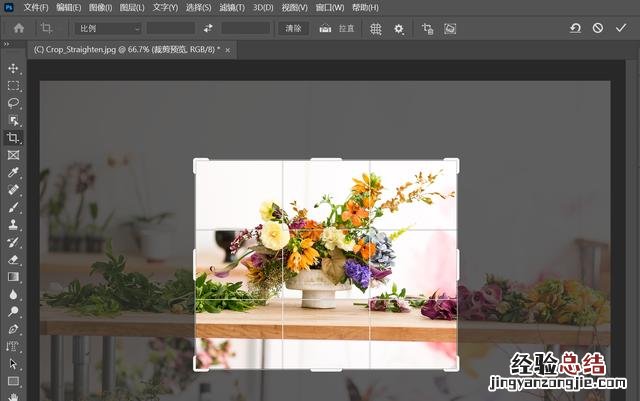Open the crop settings gear menu

399,29
